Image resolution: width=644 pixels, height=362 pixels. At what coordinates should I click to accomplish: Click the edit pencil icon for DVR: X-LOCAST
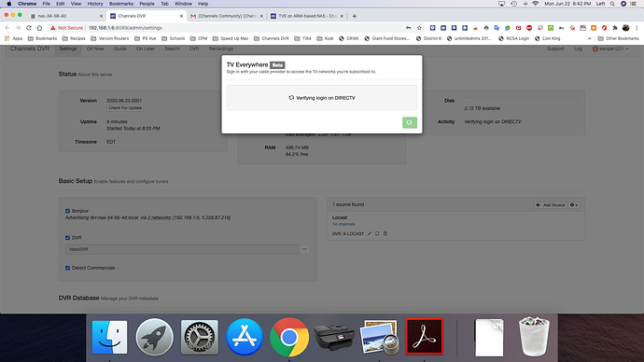click(x=370, y=233)
